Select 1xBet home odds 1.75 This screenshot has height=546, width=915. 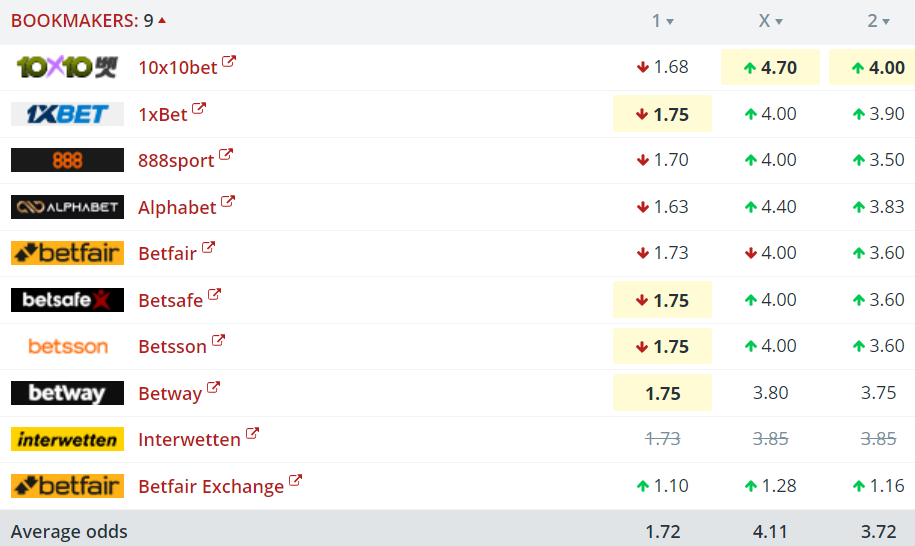tap(662, 114)
